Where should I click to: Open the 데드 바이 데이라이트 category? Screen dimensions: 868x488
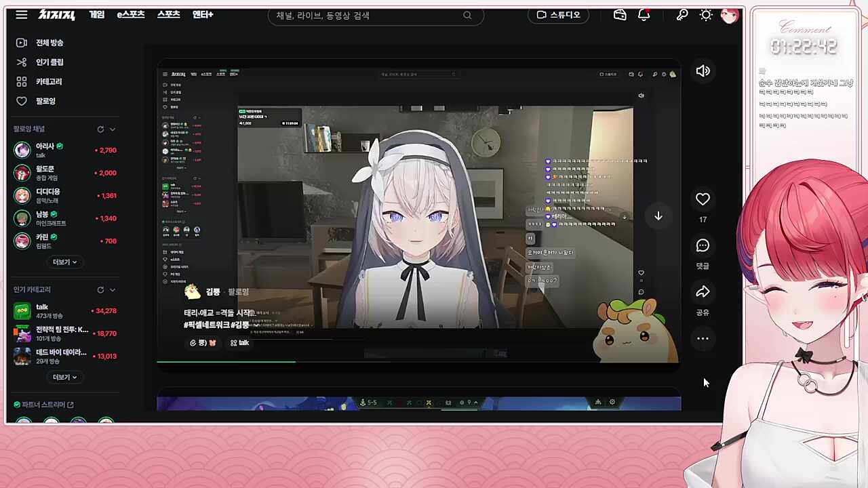pyautogui.click(x=65, y=356)
